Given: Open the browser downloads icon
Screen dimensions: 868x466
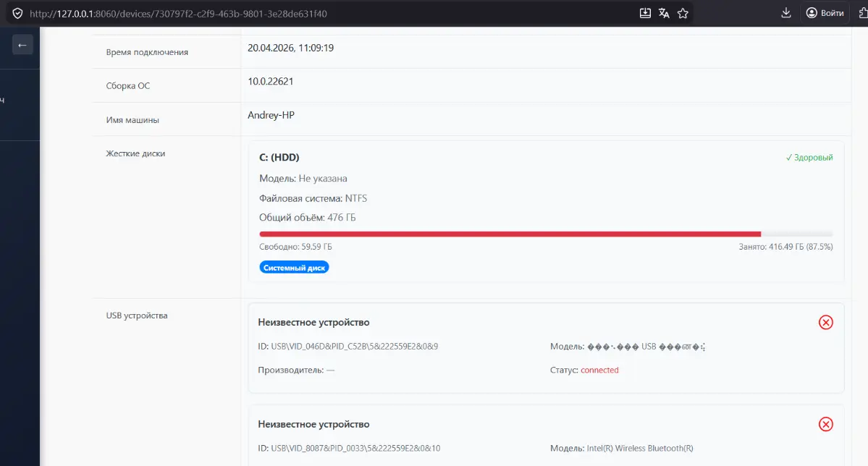Looking at the screenshot, I should (x=785, y=13).
